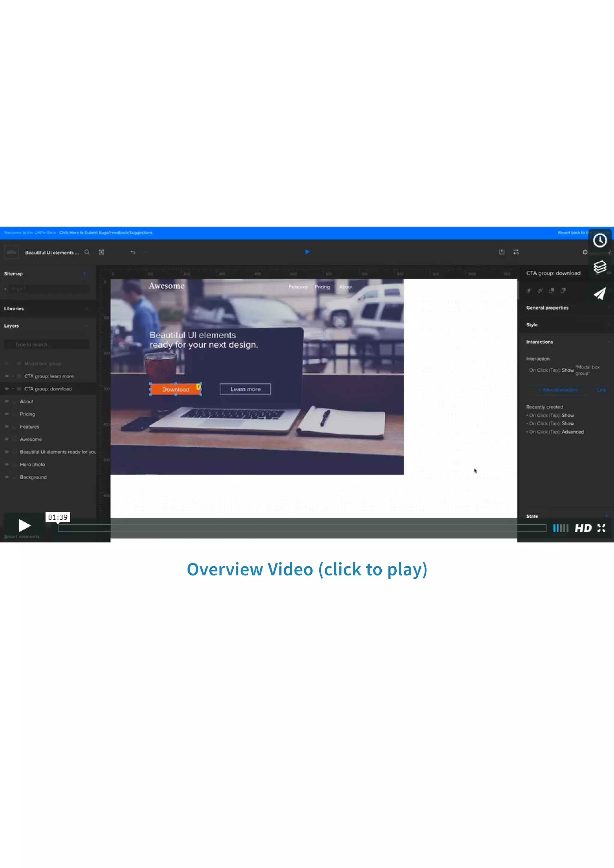The image size is (614, 868).
Task: Expand General properties section
Action: [566, 308]
